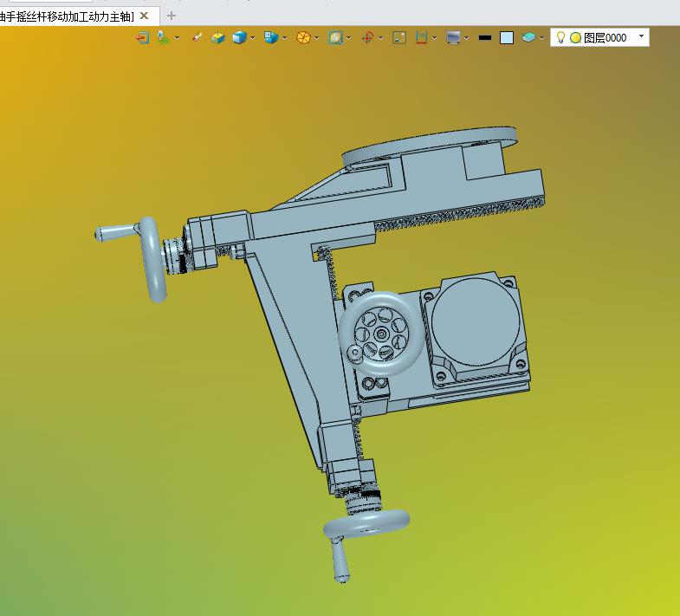Screen dimensions: 680x616
Task: Open the dropdown beside the teal layer-stack icon
Action: 541,38
